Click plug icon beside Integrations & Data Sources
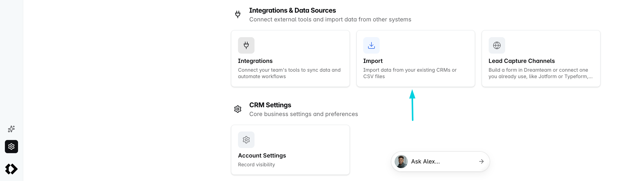 (238, 14)
